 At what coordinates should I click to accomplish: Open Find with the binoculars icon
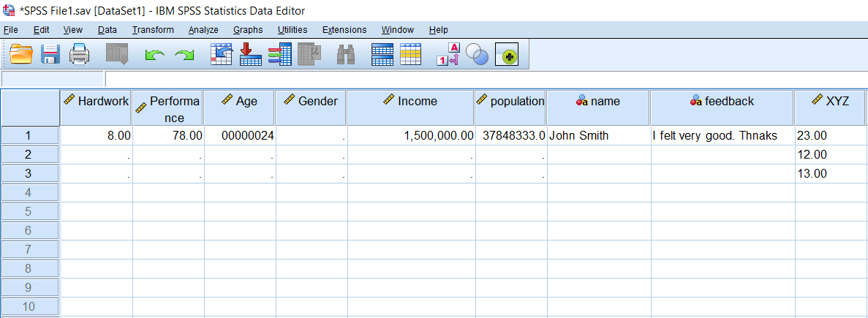[x=346, y=54]
